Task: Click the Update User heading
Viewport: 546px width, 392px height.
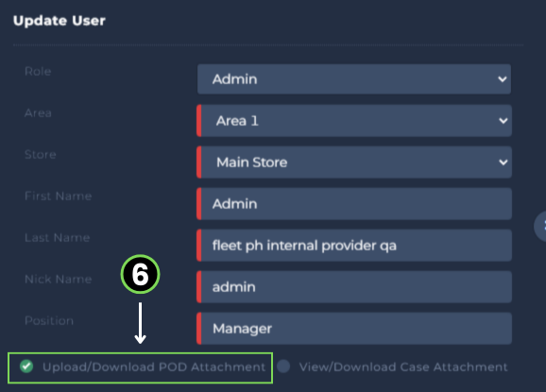Action: (x=60, y=21)
